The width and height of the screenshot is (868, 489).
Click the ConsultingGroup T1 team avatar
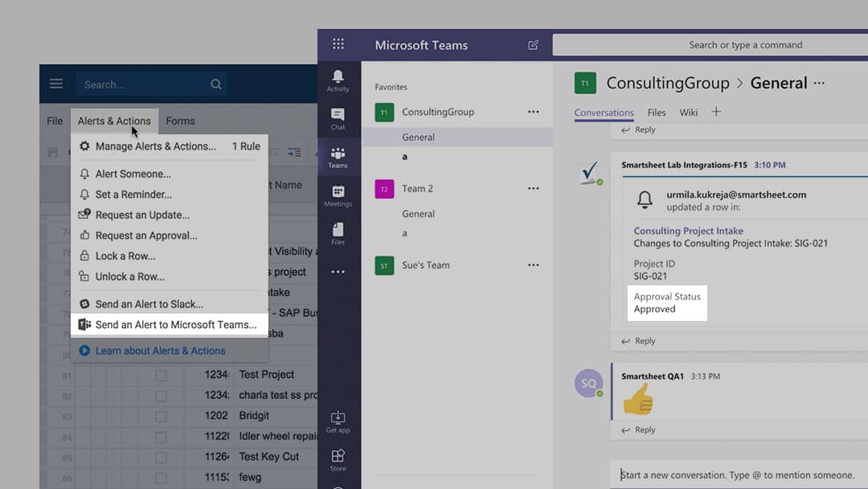[384, 112]
